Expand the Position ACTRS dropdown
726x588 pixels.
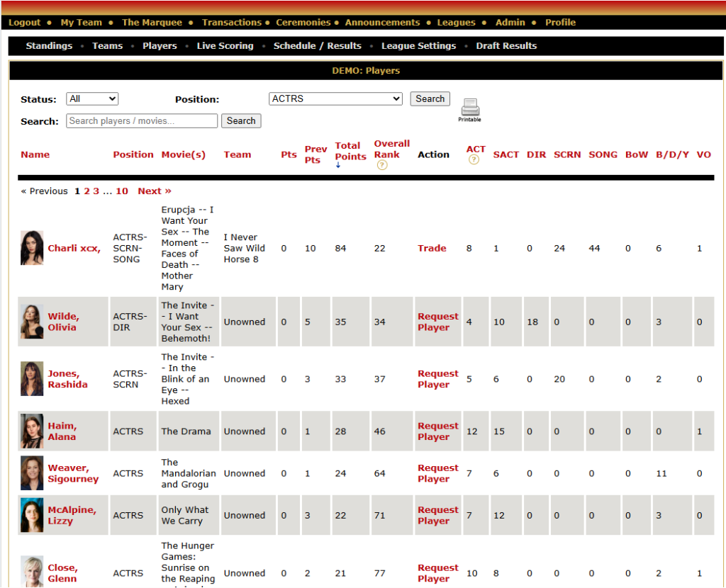[x=335, y=98]
